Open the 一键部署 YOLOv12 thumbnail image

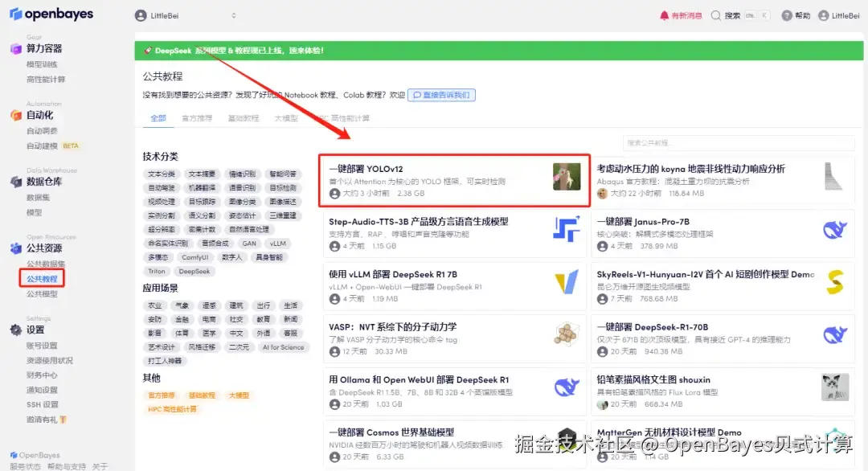click(567, 177)
